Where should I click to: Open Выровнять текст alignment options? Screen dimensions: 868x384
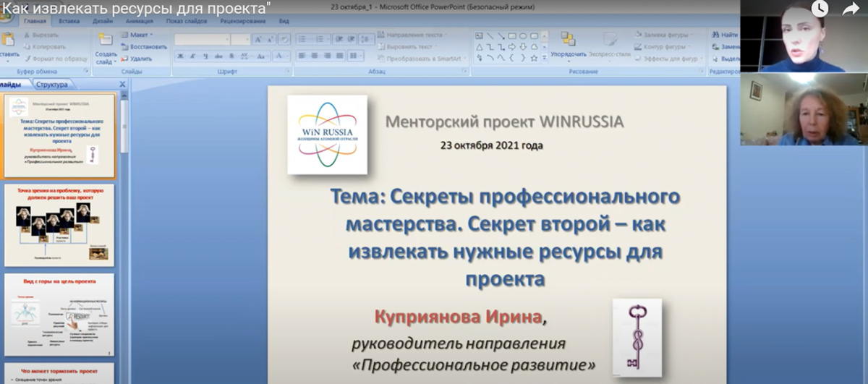408,47
